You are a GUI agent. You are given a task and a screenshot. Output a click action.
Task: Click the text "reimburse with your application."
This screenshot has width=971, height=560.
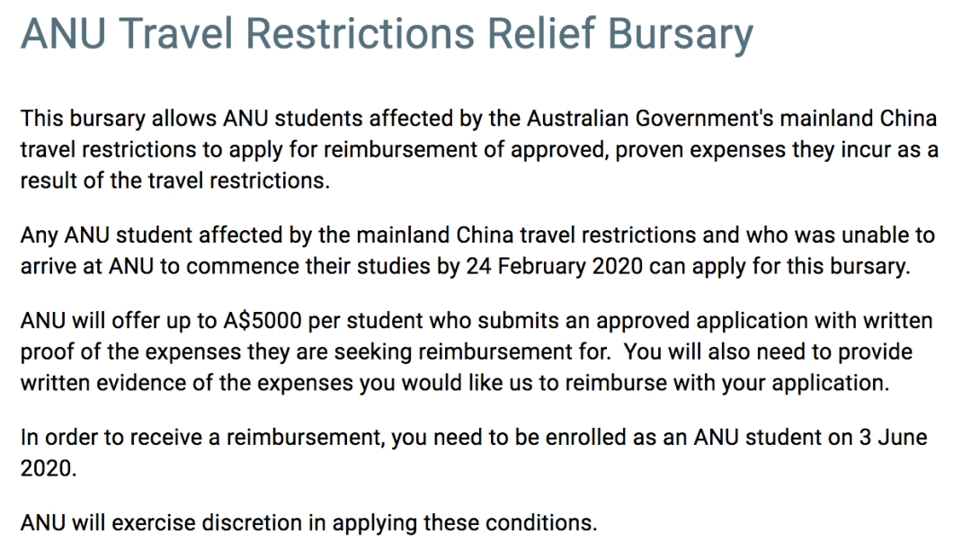click(727, 383)
